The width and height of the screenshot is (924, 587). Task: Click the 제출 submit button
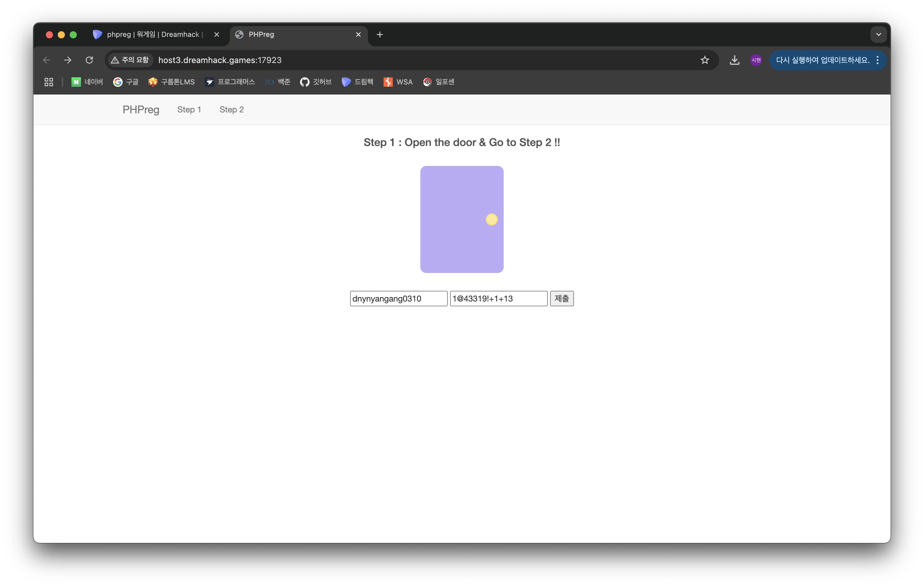point(561,298)
